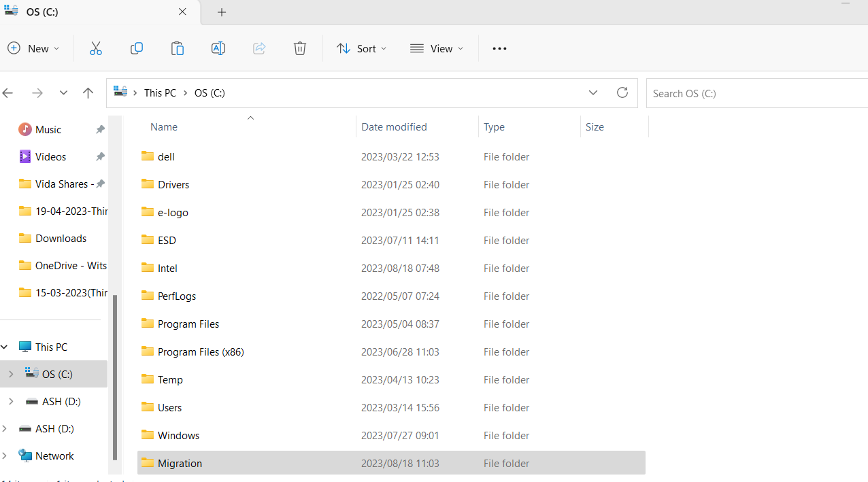Open the Sort dropdown menu

361,48
